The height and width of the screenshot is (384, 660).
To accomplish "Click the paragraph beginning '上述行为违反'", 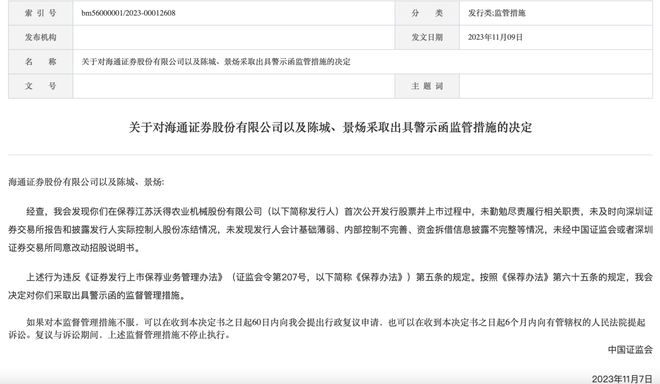I will click(x=330, y=286).
